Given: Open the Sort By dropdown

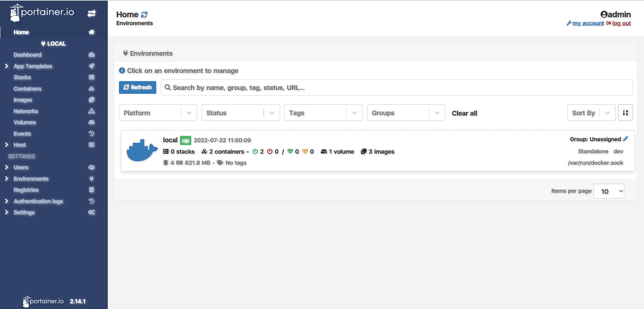Looking at the screenshot, I should (591, 113).
